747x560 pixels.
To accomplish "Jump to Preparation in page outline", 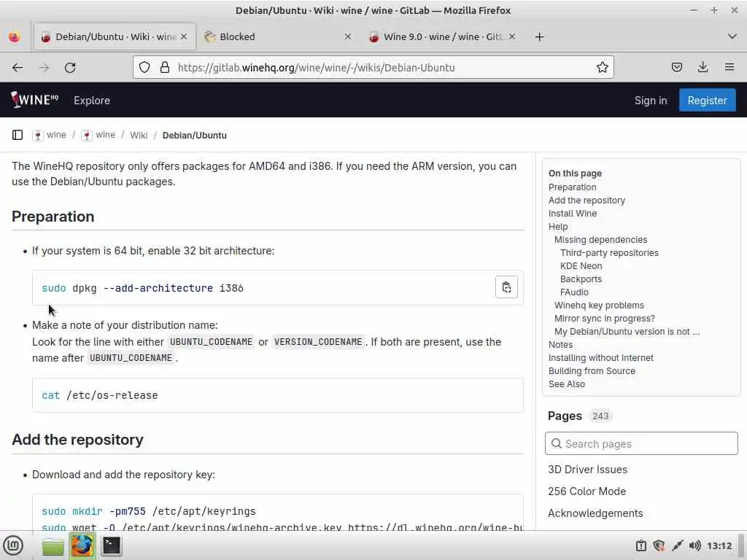I will pos(572,187).
